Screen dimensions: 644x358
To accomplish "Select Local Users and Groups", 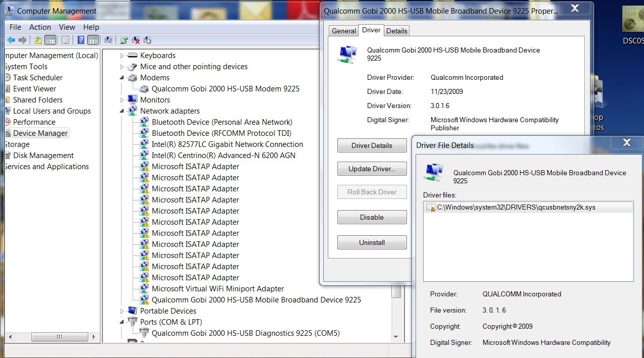I will pos(52,111).
